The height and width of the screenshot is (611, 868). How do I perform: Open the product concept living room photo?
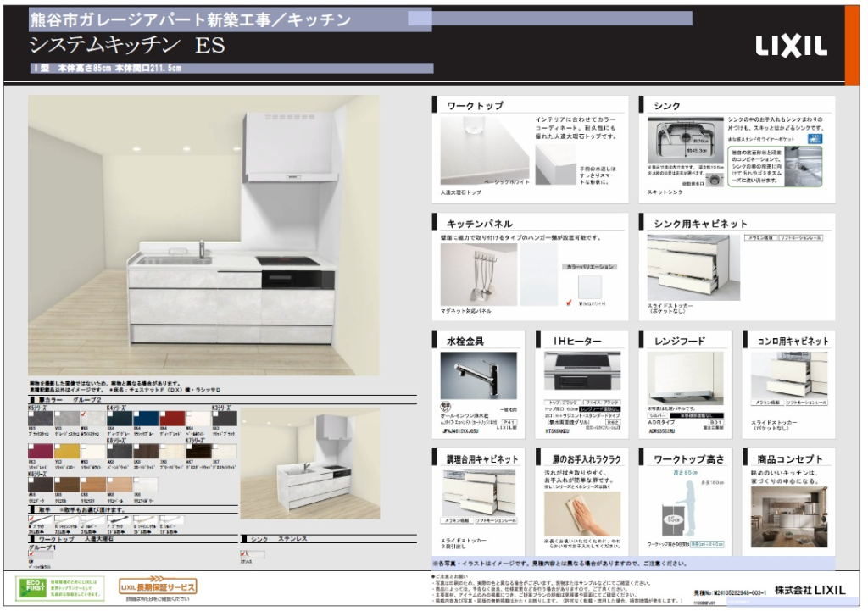pos(789,517)
